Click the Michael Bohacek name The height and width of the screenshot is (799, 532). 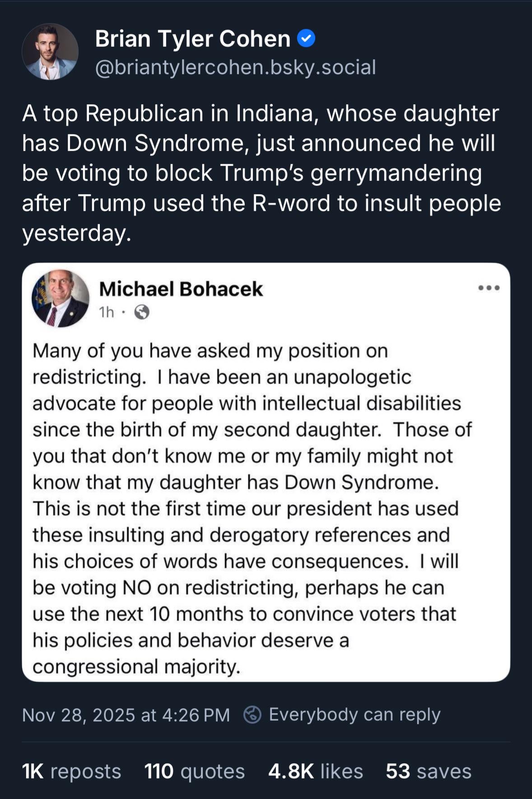181,289
